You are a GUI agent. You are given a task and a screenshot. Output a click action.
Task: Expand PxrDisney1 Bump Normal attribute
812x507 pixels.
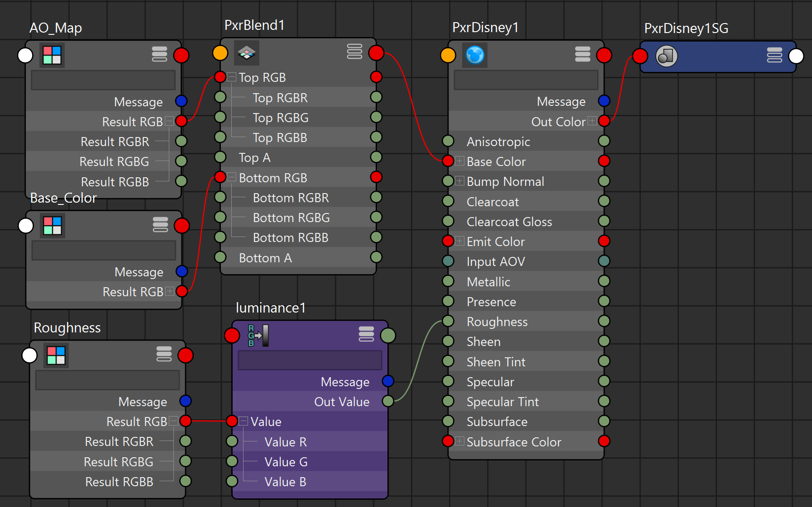(460, 181)
